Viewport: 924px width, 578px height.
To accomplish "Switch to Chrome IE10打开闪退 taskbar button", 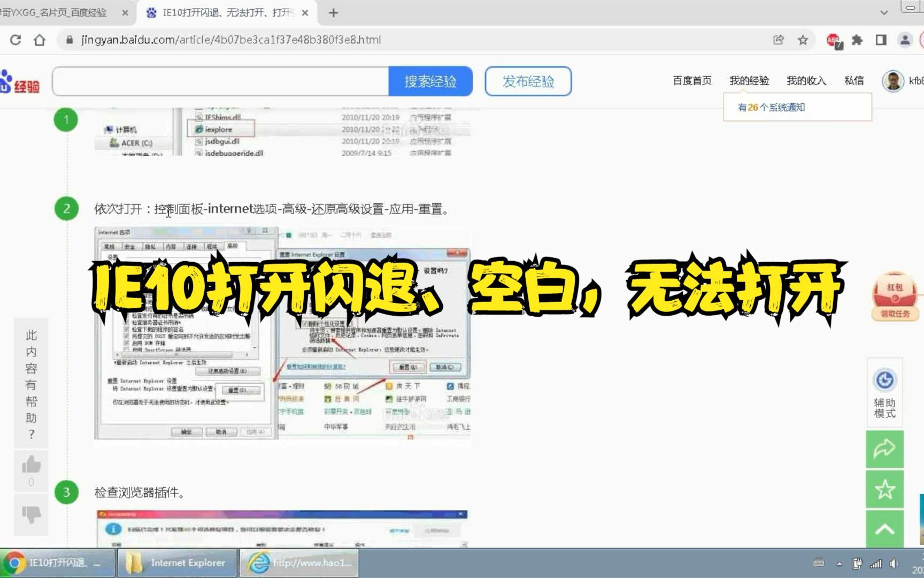I will tap(57, 563).
